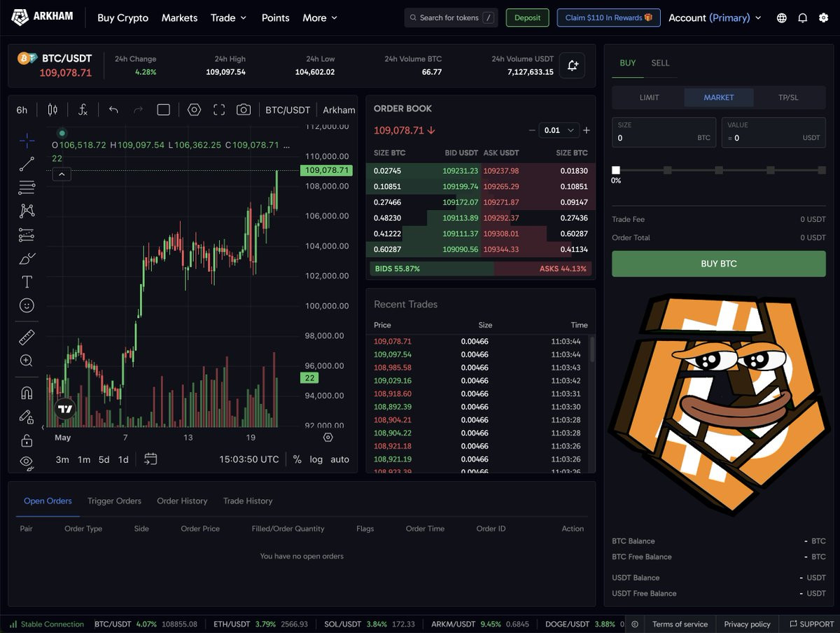Claim $110 In Rewards
This screenshot has width=840, height=633.
[x=608, y=18]
